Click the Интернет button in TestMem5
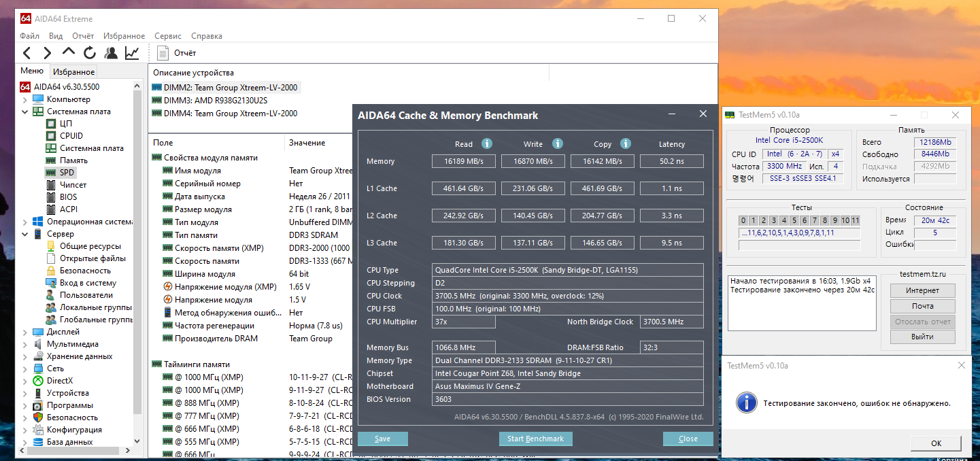The image size is (980, 461). click(x=923, y=290)
